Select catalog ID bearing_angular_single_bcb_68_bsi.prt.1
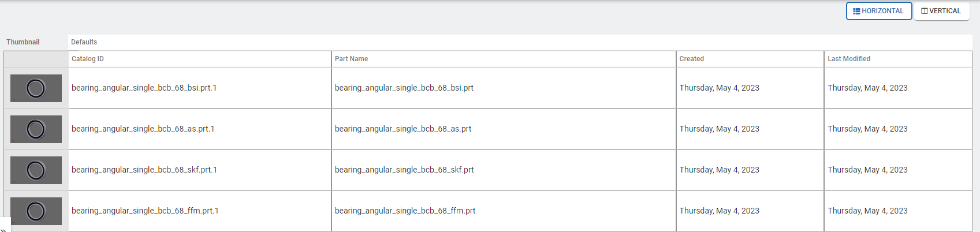 pos(144,88)
